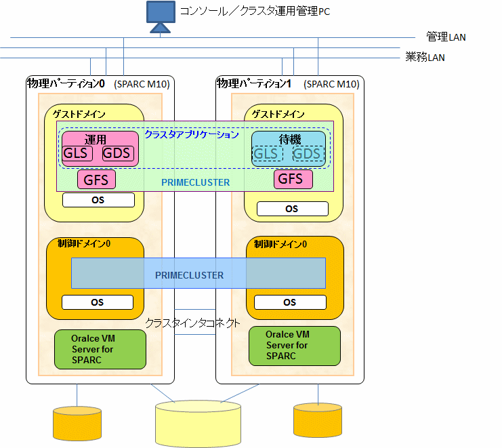Click the 運用 label
This screenshot has width=502, height=448.
click(x=96, y=140)
